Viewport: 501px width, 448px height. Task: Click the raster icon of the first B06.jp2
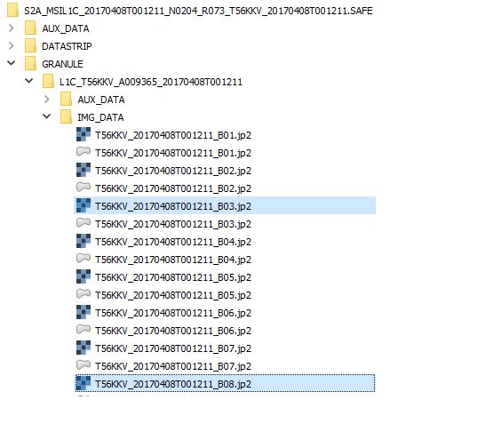tap(83, 312)
